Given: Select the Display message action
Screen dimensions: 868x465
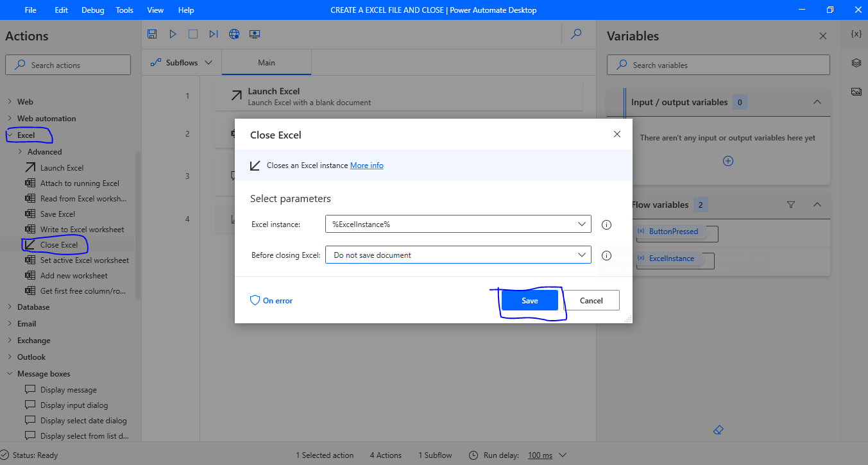Looking at the screenshot, I should tap(68, 390).
